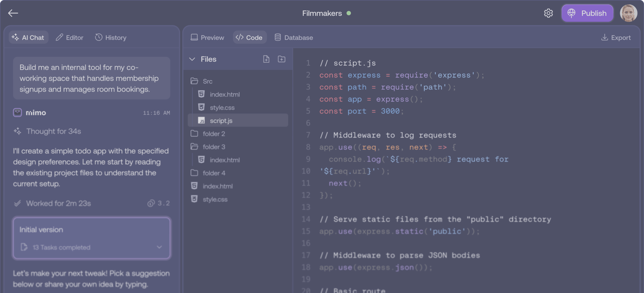Click the Export download icon
Screen dimensions: 644x293
coord(605,37)
